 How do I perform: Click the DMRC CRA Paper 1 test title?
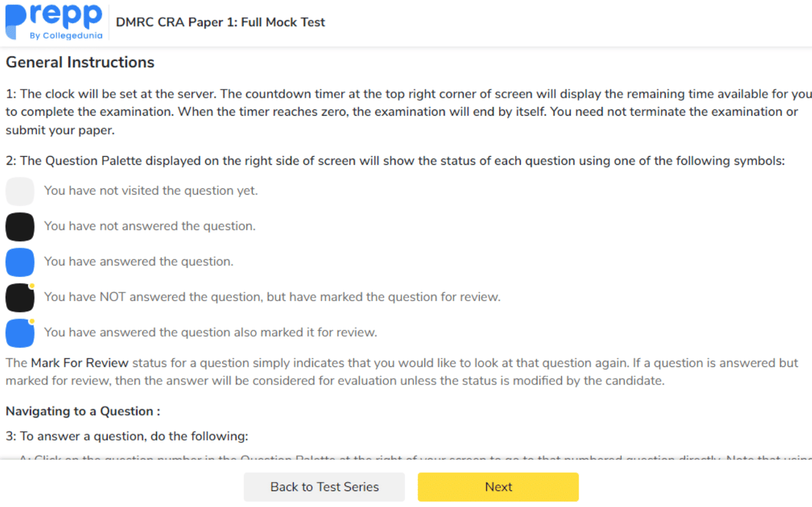click(220, 22)
